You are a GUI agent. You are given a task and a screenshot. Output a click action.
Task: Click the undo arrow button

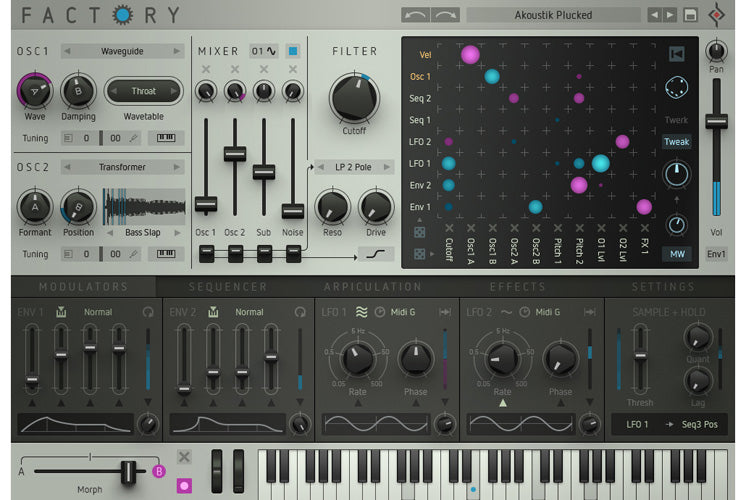point(416,15)
